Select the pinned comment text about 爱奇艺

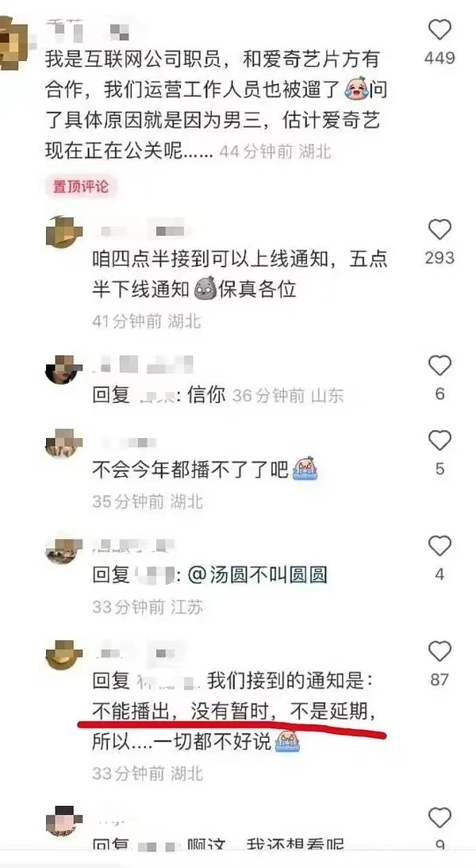pos(216,106)
